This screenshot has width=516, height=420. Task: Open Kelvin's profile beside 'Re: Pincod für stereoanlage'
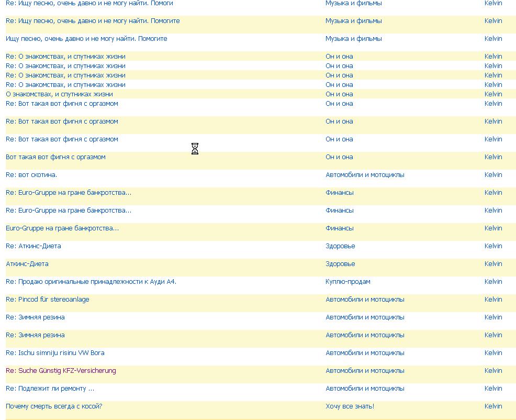493,300
